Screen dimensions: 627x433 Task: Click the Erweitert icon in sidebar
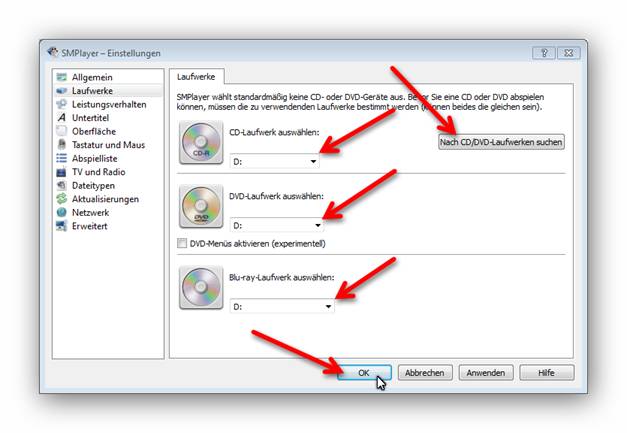[x=62, y=226]
